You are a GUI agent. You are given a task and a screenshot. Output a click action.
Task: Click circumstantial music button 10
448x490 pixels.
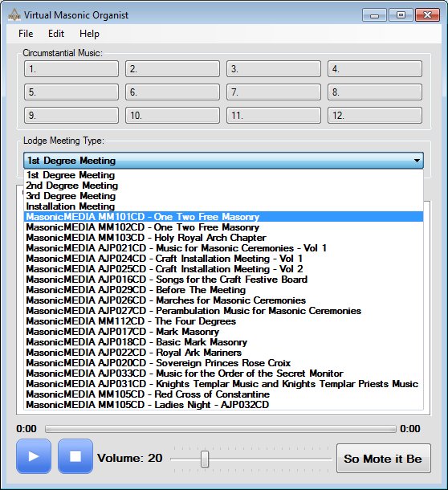pyautogui.click(x=173, y=116)
